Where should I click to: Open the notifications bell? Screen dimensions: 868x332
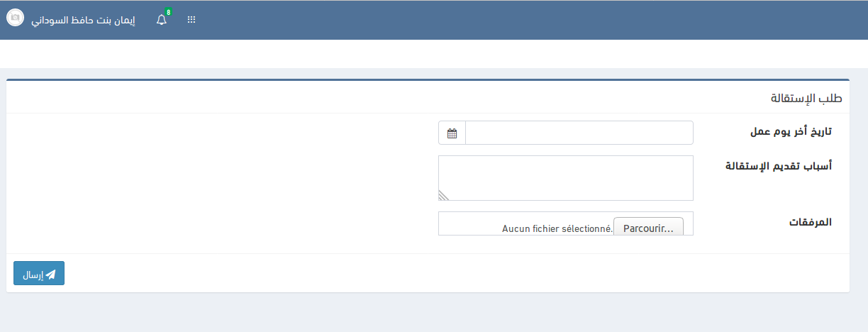[162, 21]
